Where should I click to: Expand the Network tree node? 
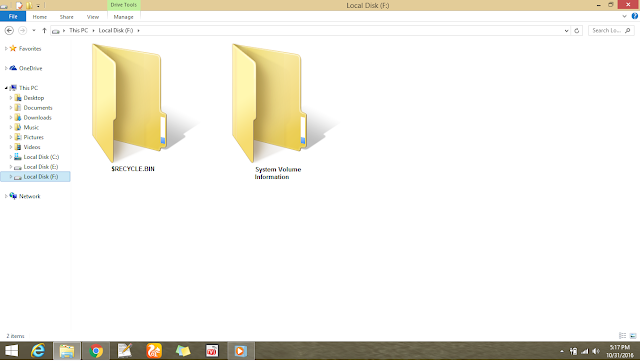click(6, 196)
